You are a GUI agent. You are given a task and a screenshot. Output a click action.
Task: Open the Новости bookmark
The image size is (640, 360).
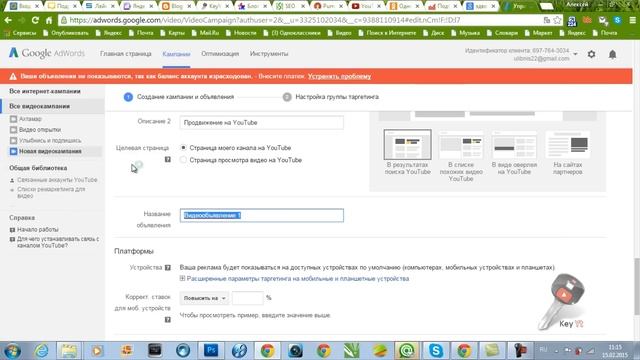pyautogui.click(x=242, y=33)
